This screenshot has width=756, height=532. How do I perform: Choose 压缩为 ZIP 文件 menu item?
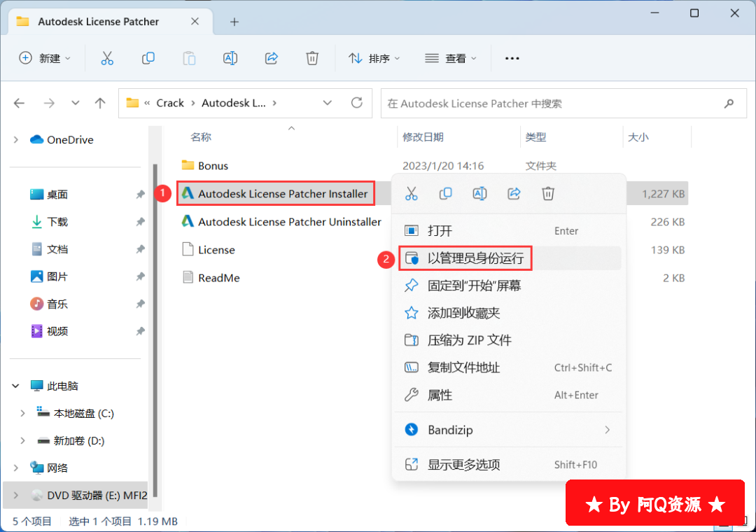(x=508, y=340)
